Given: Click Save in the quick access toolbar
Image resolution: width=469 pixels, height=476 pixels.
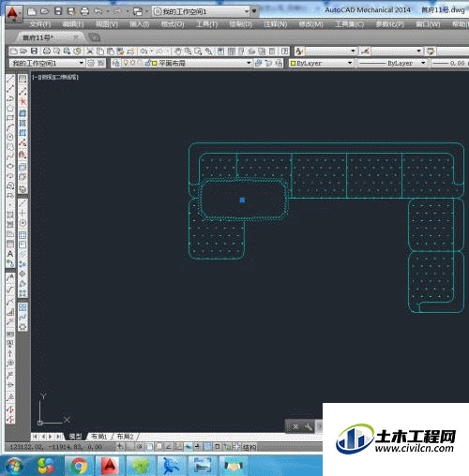Looking at the screenshot, I should (x=58, y=11).
